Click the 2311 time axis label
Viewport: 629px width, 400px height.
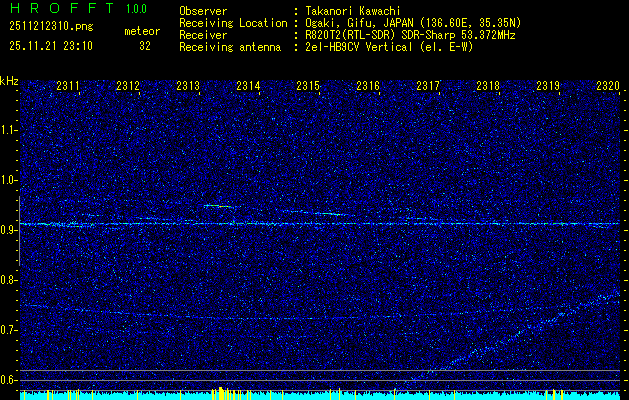point(68,85)
